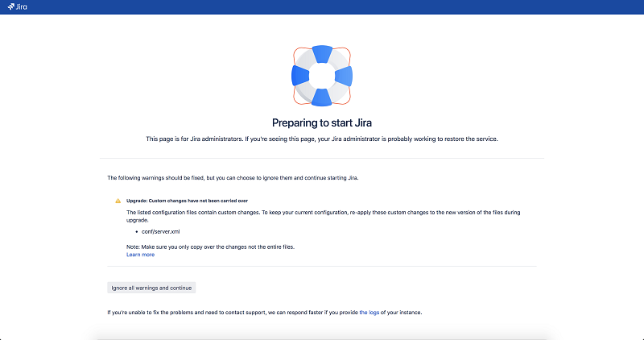Click the top blue segment of the lifebuoy
Viewport: 644px width, 340px height.
(321, 54)
